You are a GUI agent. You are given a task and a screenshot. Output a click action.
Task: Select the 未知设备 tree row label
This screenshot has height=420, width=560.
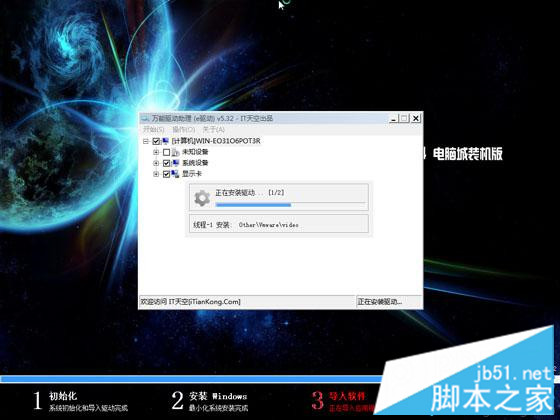point(195,152)
